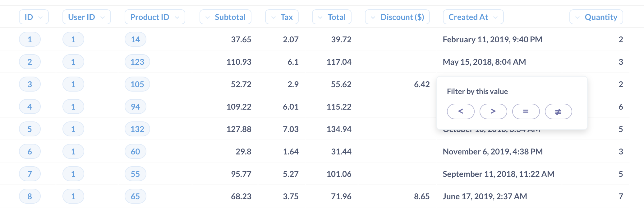Select the subtotal value 127.88

pyautogui.click(x=239, y=129)
